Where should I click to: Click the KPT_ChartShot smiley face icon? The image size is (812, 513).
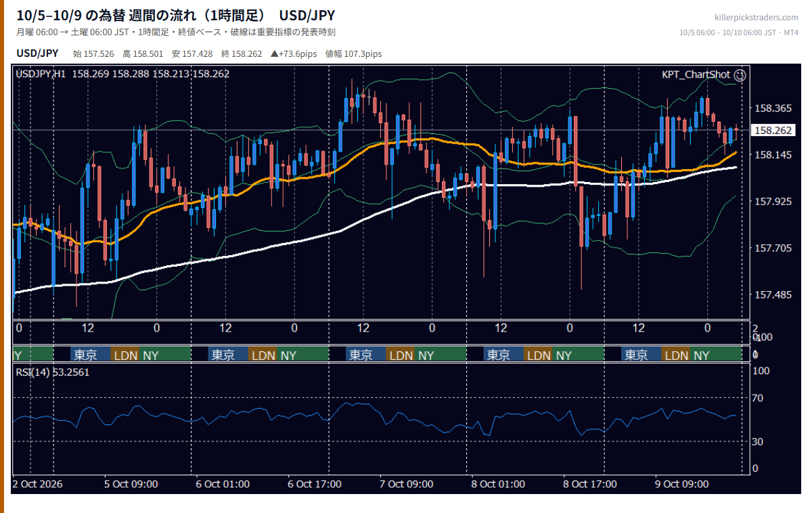coord(740,75)
